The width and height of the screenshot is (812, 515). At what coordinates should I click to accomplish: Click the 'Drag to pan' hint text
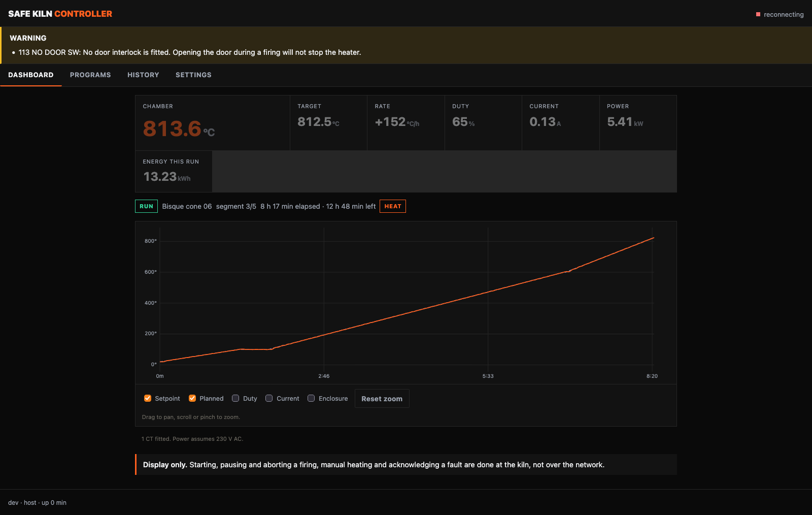point(191,417)
